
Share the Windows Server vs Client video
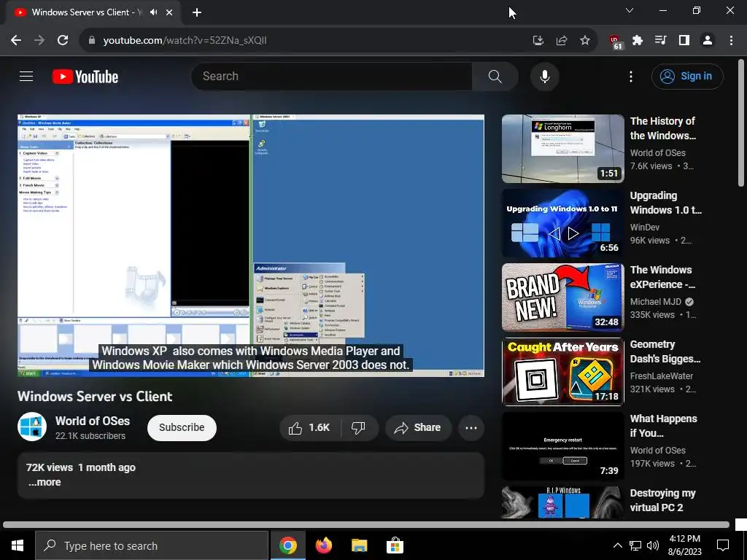417,427
